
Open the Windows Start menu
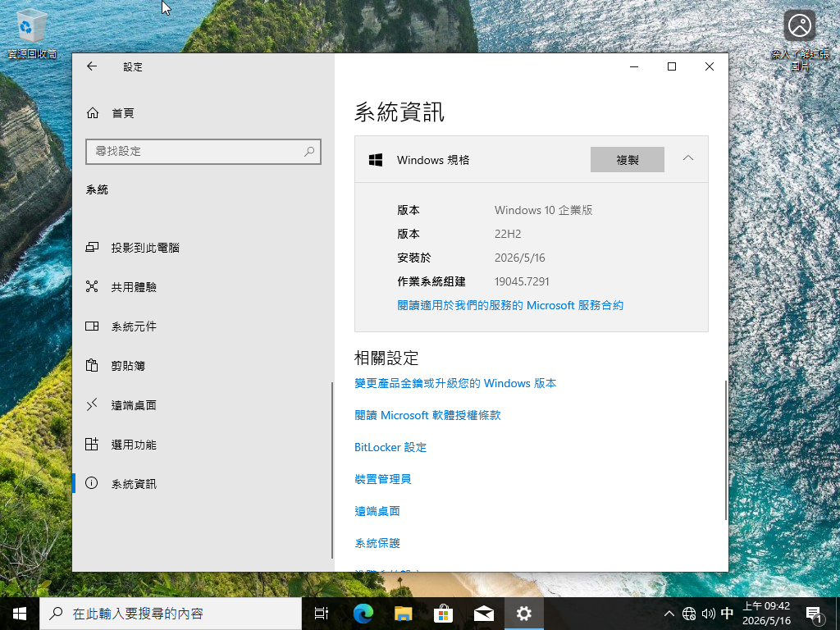(x=20, y=614)
